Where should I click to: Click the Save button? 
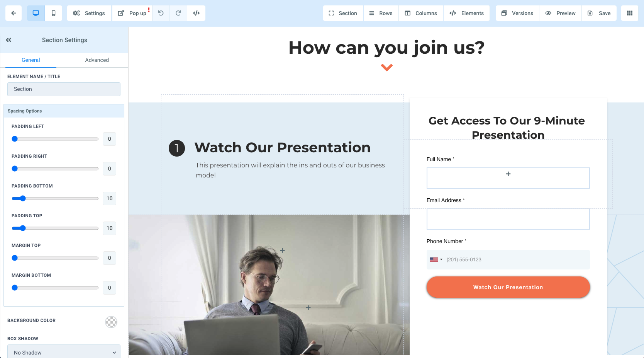tap(599, 13)
